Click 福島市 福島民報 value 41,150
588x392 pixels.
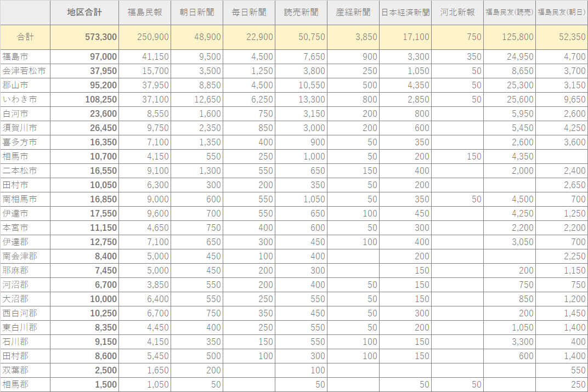145,57
